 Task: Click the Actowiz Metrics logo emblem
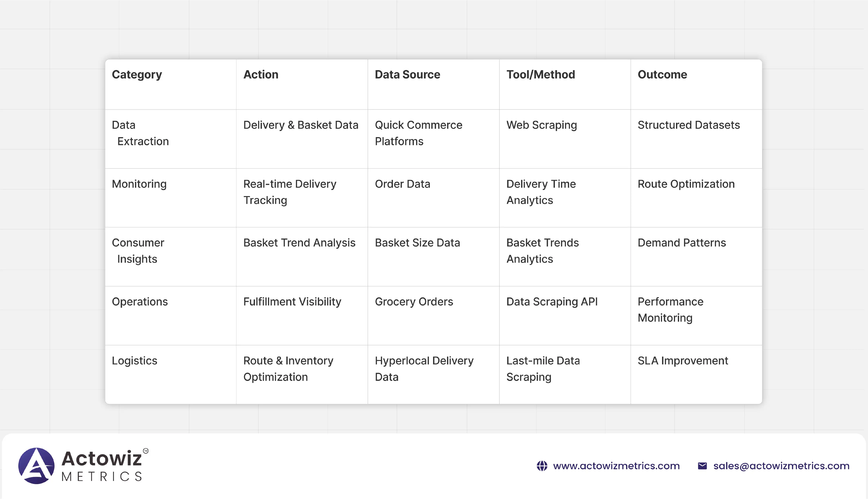coord(36,465)
